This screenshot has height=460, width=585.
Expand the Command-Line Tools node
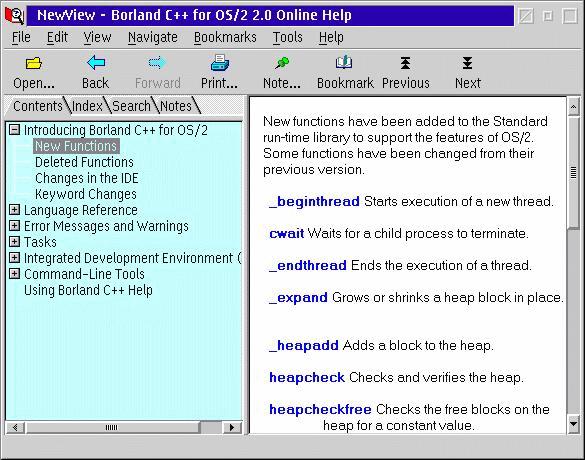(14, 274)
